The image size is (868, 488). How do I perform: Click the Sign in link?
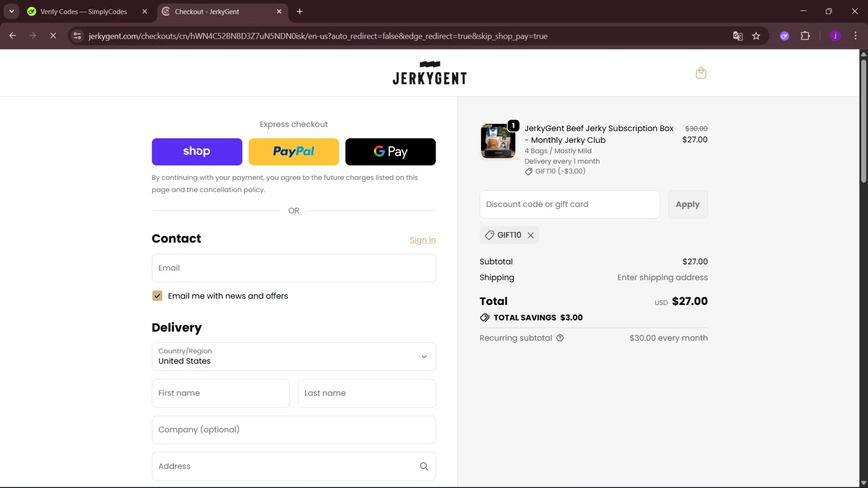tap(422, 240)
